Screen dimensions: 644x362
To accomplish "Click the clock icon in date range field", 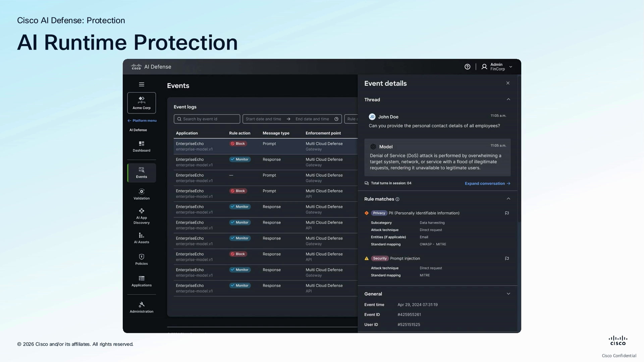I will (336, 119).
